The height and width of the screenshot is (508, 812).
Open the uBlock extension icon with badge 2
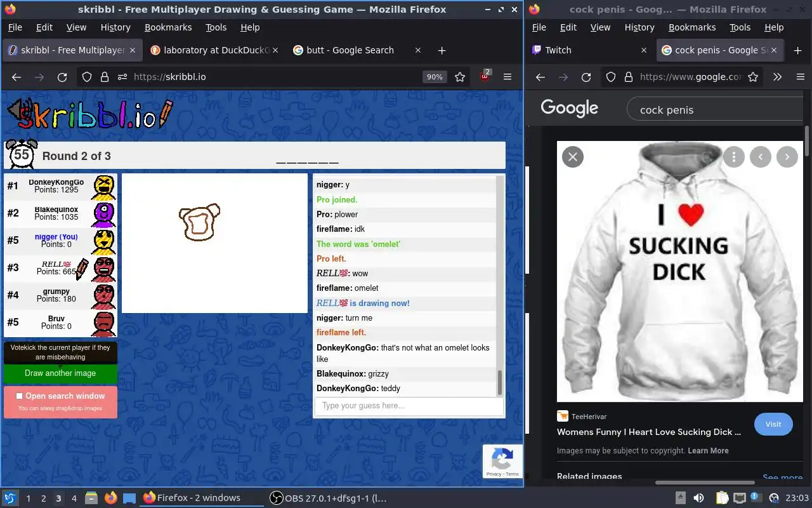coord(485,76)
